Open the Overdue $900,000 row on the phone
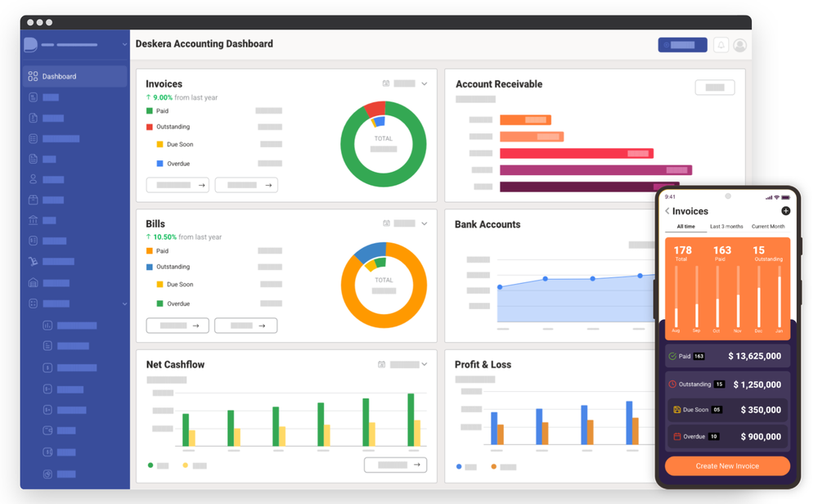 point(727,437)
